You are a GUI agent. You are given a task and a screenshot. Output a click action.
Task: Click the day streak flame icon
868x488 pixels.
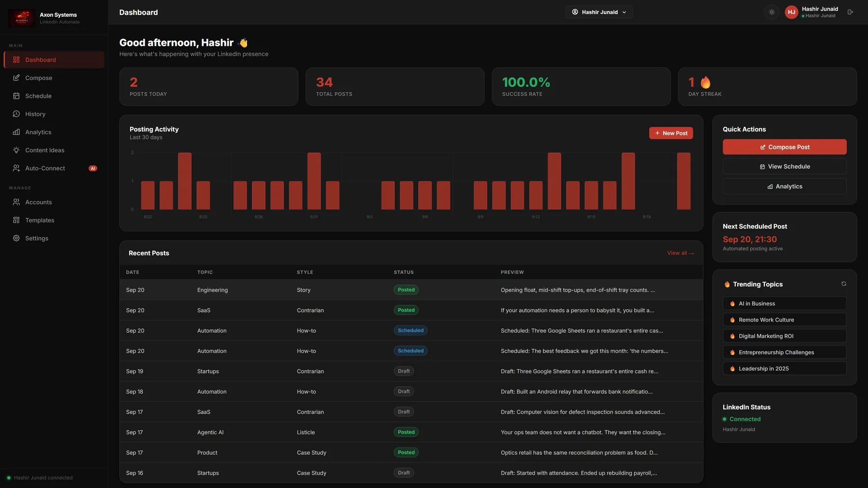pyautogui.click(x=705, y=82)
